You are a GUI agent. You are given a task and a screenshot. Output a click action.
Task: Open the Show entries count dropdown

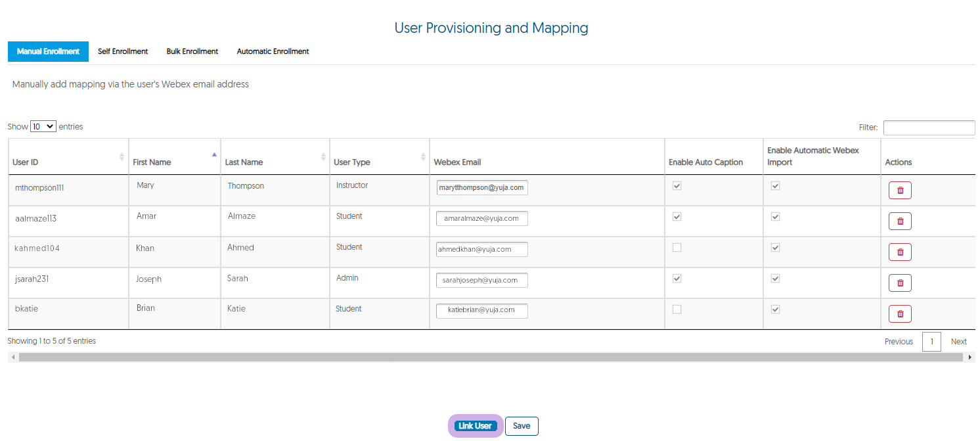click(43, 127)
